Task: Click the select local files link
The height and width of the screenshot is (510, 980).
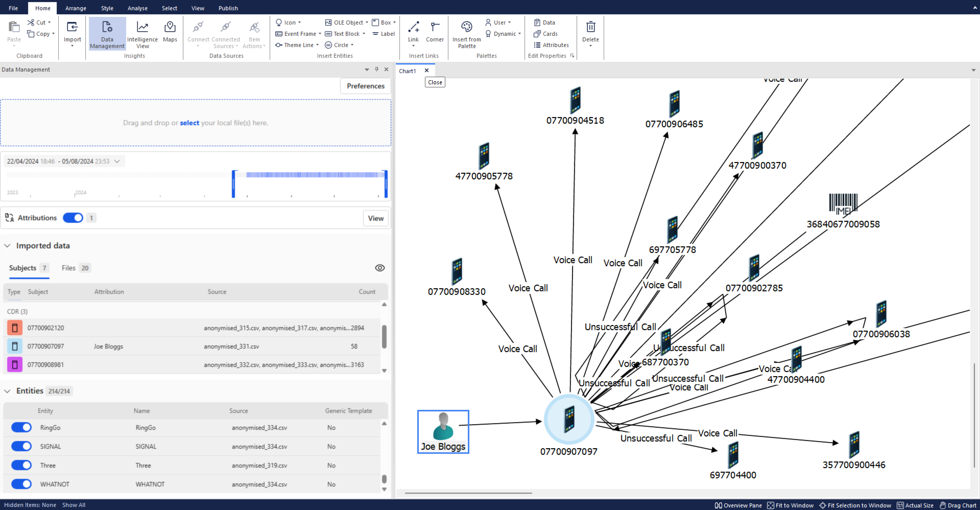Action: coord(189,123)
